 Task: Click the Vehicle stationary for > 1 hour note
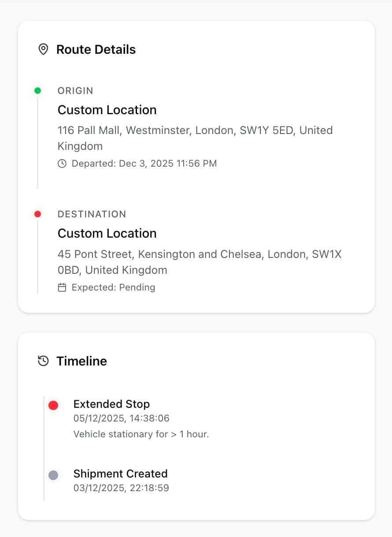click(141, 434)
